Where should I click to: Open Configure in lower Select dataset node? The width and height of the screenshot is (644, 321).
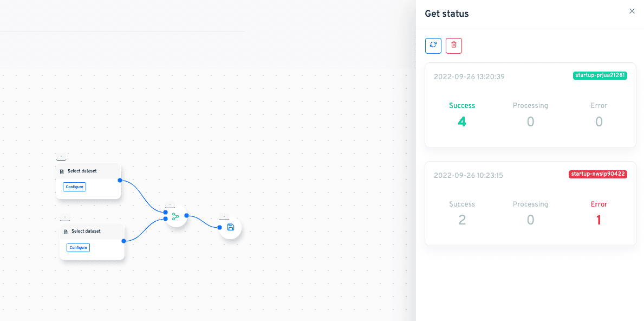78,247
